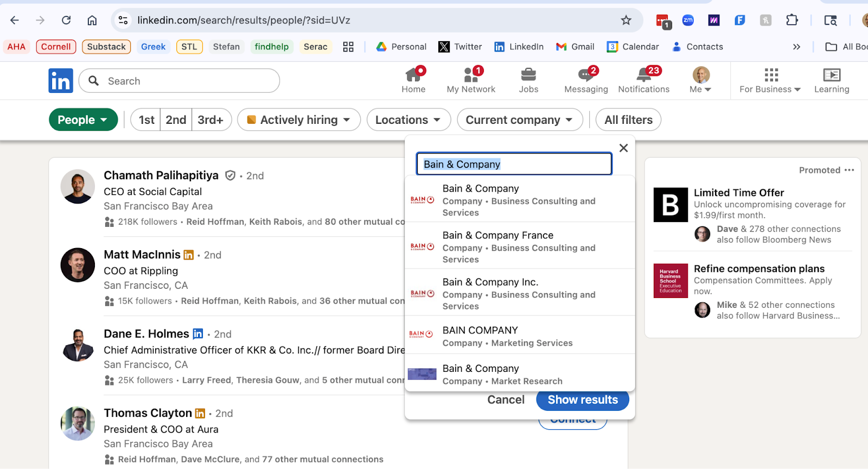Click the Bain & Company text field
This screenshot has height=469, width=868.
tap(514, 164)
